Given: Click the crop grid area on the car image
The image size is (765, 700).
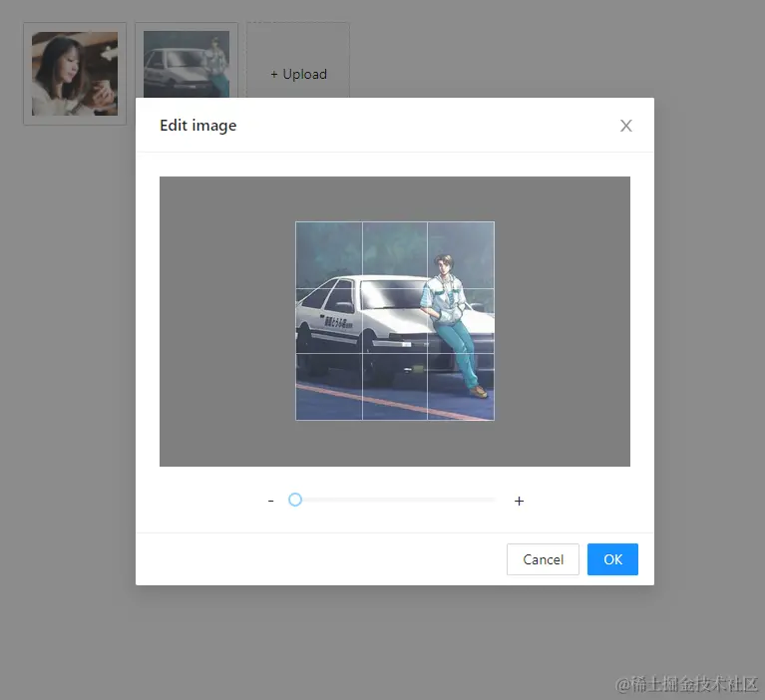Looking at the screenshot, I should pyautogui.click(x=395, y=321).
